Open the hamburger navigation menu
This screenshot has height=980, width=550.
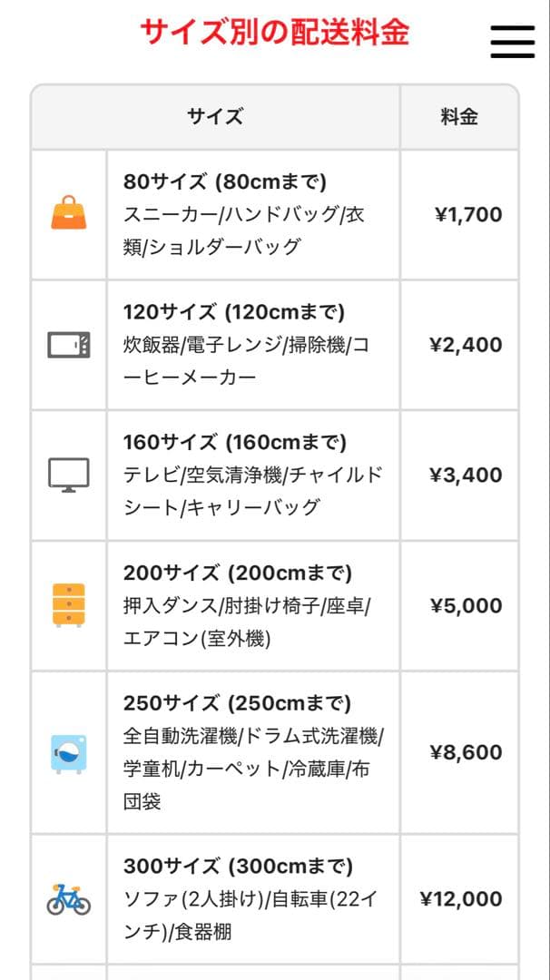point(511,41)
